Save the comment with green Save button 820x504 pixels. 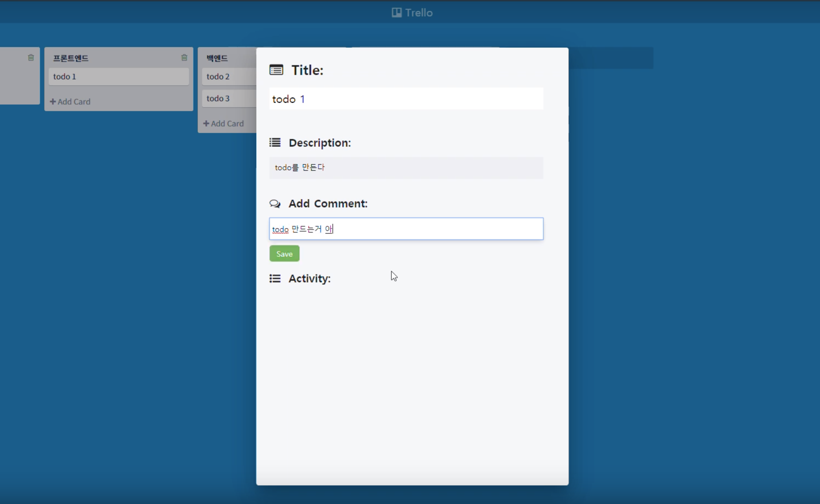pos(284,254)
